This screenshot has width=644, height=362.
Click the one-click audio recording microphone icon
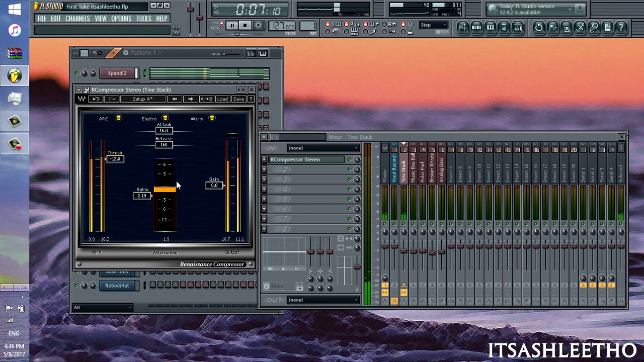coord(594,28)
